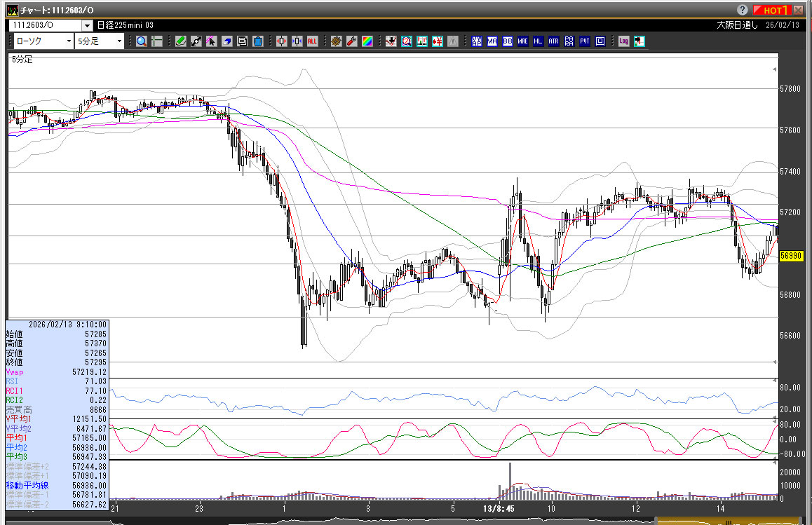
Task: Toggle the BB Bollinger Bands indicator
Action: pyautogui.click(x=508, y=41)
